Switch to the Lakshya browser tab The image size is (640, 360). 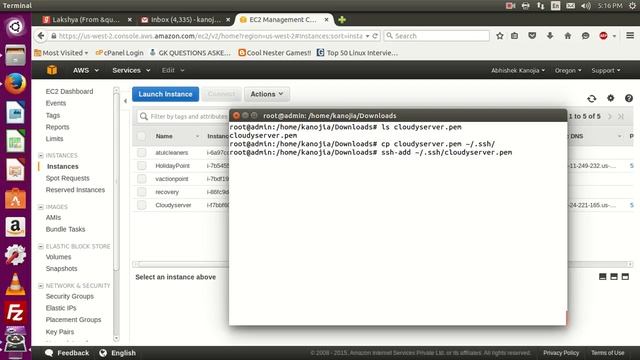point(86,20)
